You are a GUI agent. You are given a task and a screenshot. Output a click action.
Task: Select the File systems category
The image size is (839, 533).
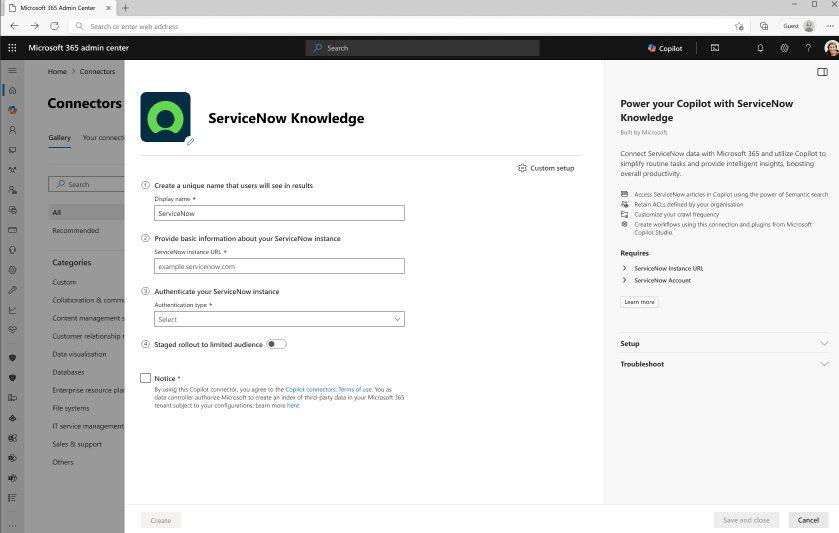tap(71, 408)
